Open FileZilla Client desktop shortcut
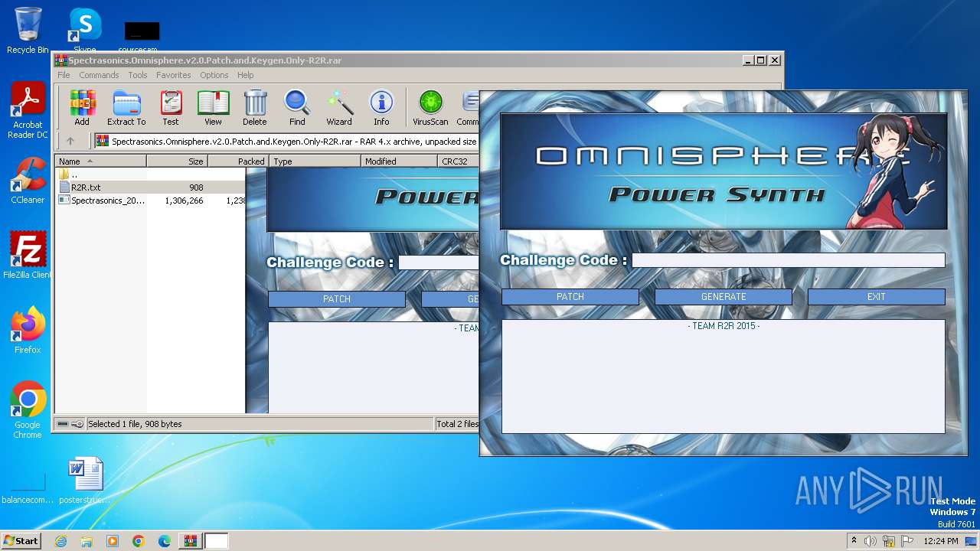This screenshot has width=980, height=551. [28, 255]
